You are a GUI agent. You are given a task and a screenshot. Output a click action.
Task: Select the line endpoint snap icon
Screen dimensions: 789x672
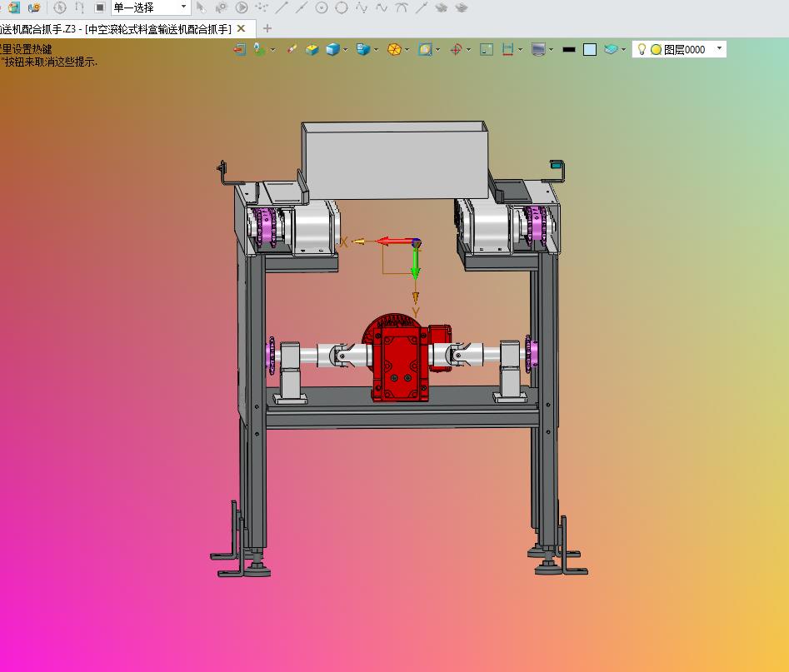pos(282,7)
